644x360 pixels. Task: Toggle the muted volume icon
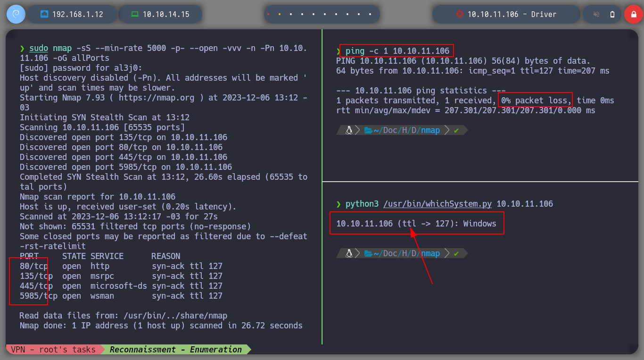click(x=596, y=14)
